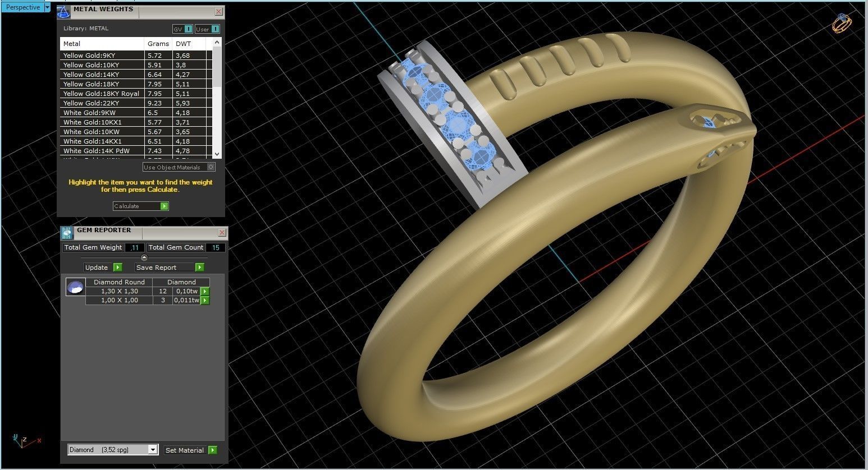Viewport: 868px width, 470px height.
Task: Click the Perspective viewport label
Action: 22,7
